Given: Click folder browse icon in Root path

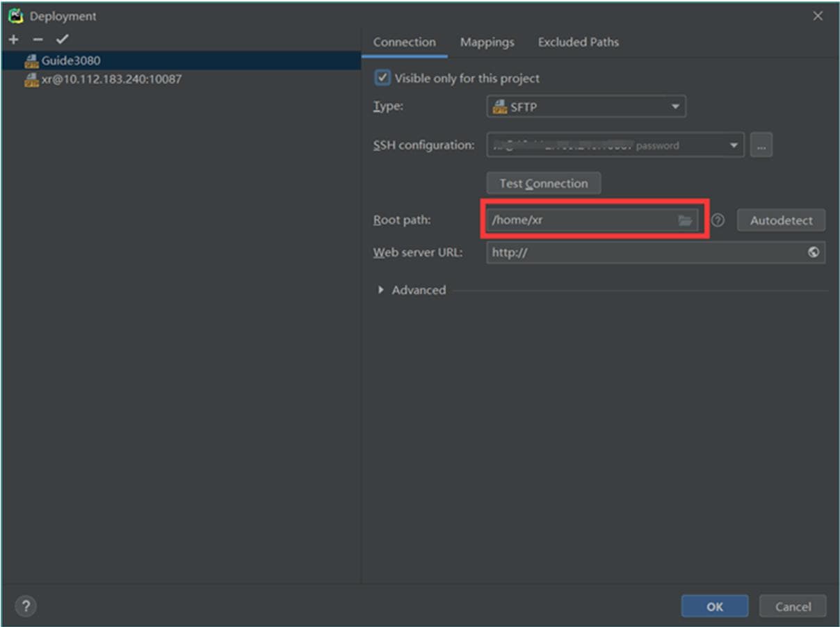Looking at the screenshot, I should click(x=685, y=220).
